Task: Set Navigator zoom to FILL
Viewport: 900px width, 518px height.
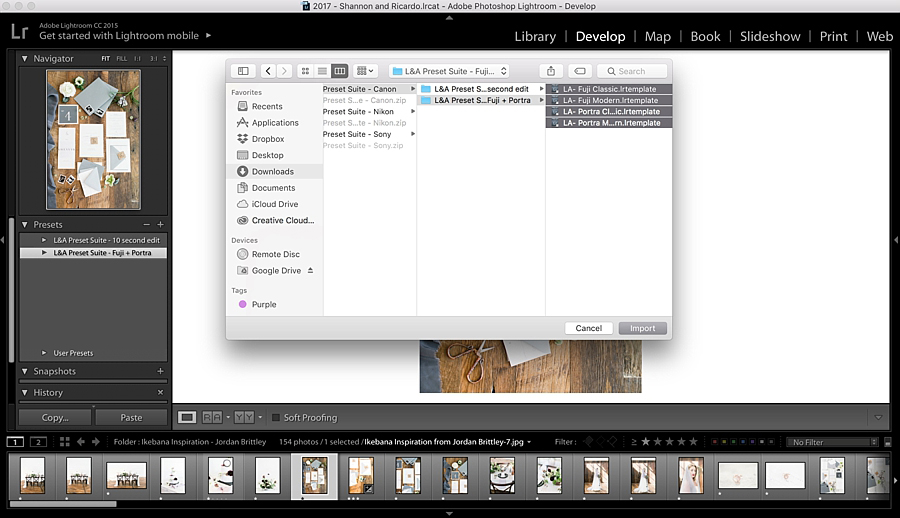Action: (122, 59)
